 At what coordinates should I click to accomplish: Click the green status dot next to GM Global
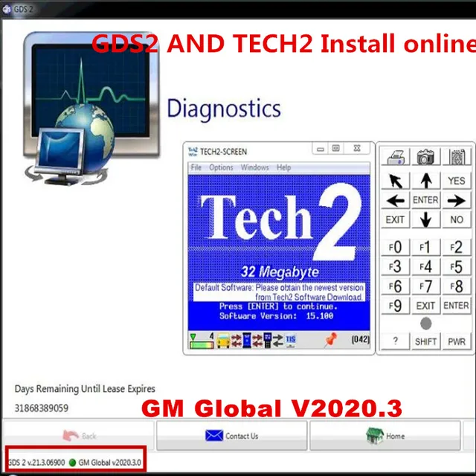(x=72, y=463)
